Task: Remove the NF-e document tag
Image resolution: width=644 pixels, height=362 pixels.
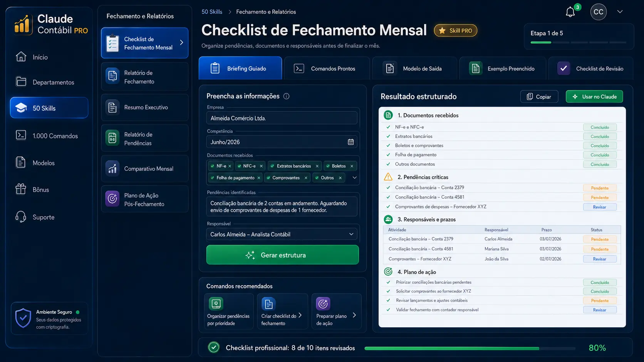Action: pyautogui.click(x=230, y=166)
